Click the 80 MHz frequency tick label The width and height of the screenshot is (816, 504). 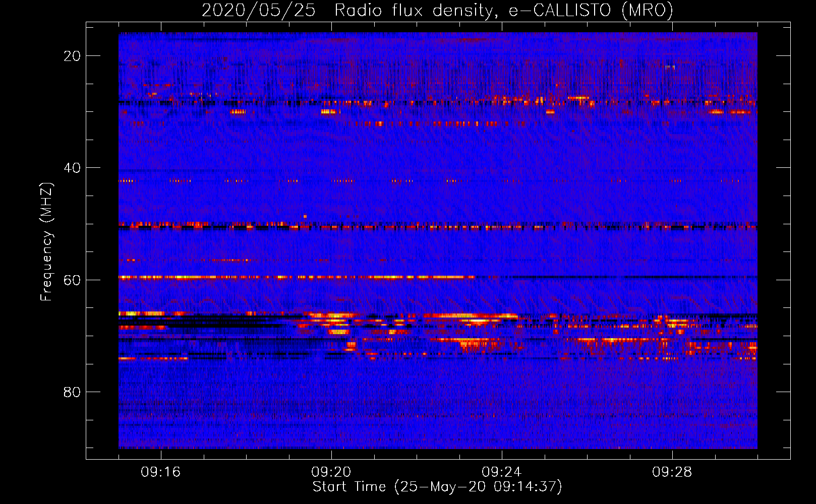tap(72, 392)
